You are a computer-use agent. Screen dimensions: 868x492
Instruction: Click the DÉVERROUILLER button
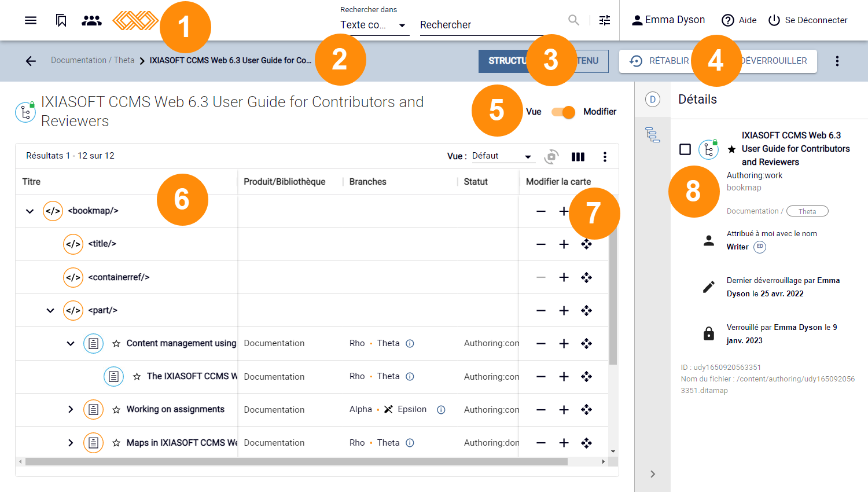pos(774,61)
